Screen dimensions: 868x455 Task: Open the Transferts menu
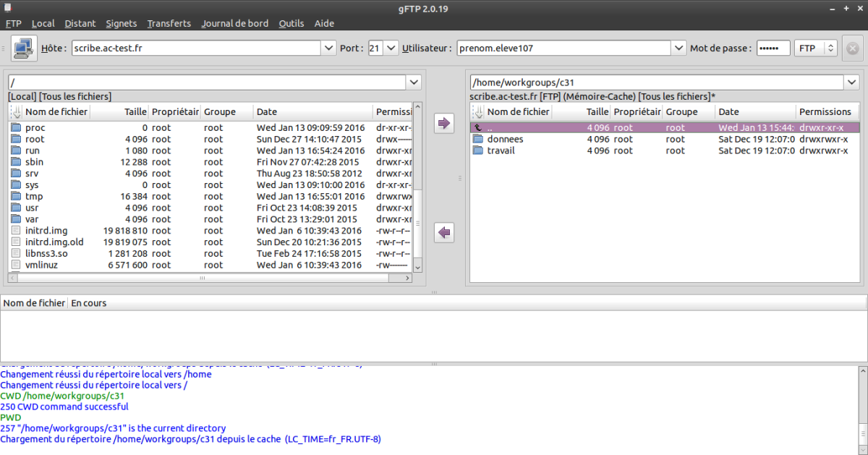(x=169, y=23)
